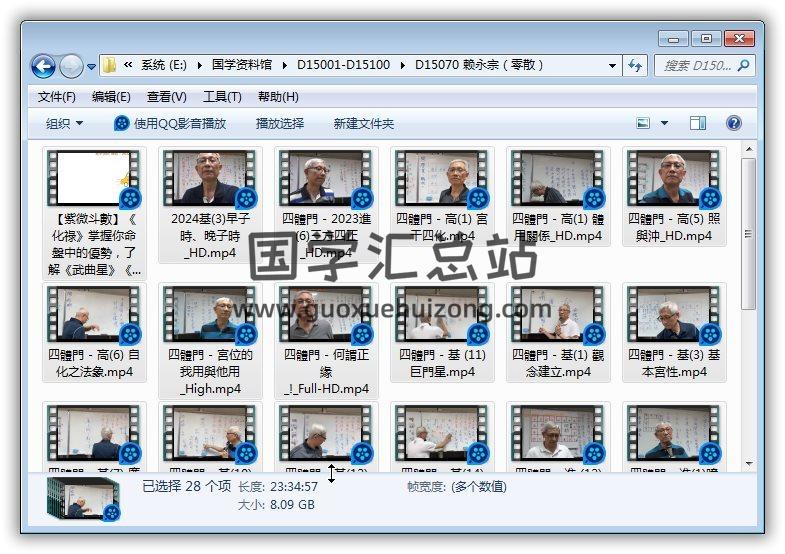
Task: Select the 2024基(3)早子時、晚子時 video thumbnail
Action: (210, 180)
